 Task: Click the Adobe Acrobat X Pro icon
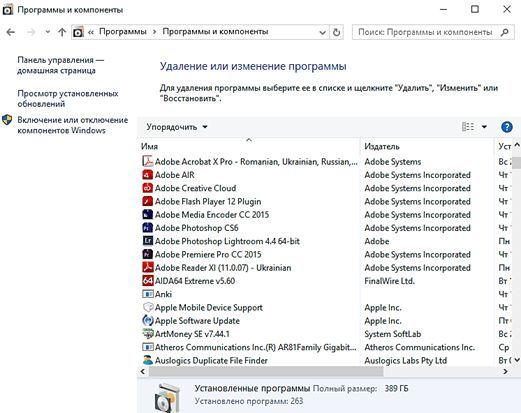point(148,162)
